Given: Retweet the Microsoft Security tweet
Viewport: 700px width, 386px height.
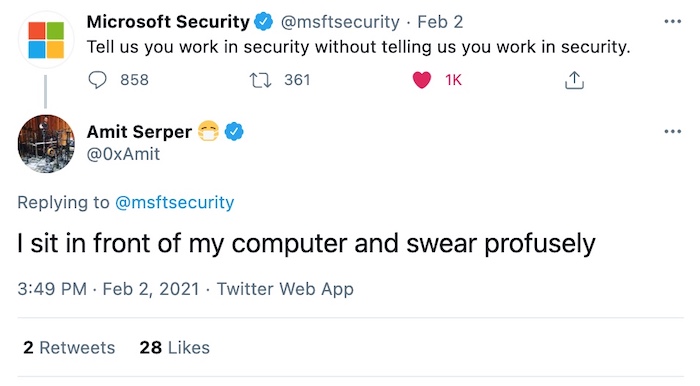Looking at the screenshot, I should pos(260,80).
